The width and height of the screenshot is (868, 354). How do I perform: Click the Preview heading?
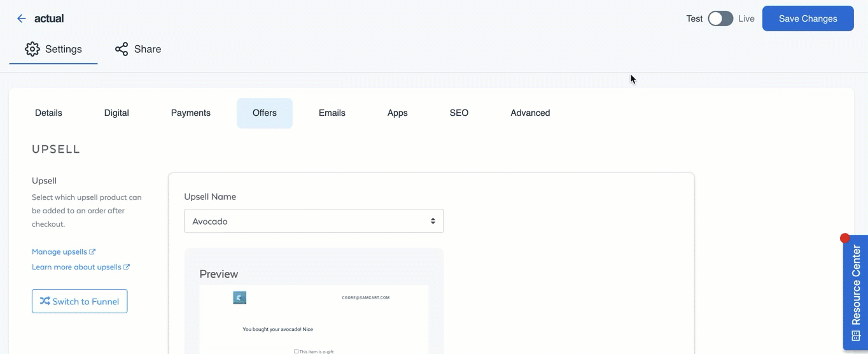[x=219, y=274]
